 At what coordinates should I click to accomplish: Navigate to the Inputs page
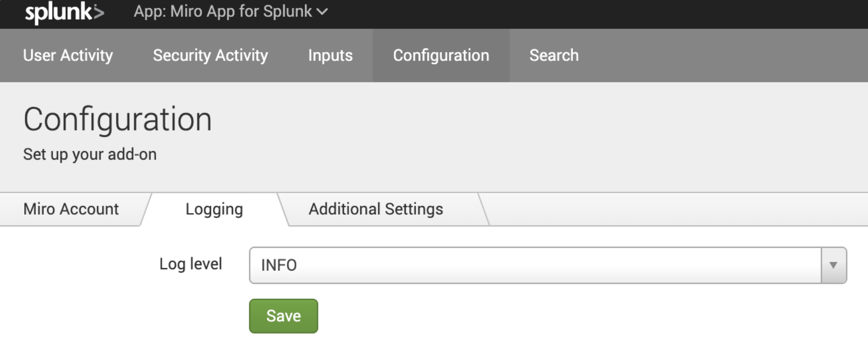pyautogui.click(x=330, y=56)
